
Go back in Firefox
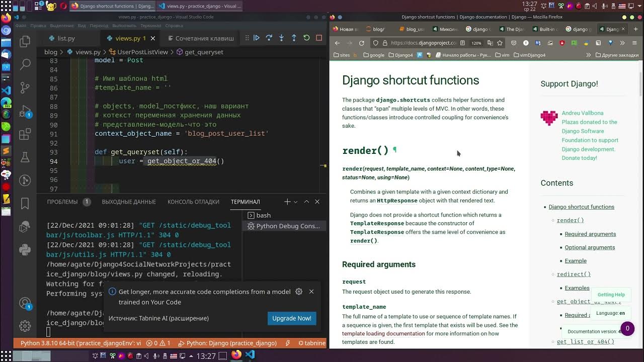click(338, 43)
